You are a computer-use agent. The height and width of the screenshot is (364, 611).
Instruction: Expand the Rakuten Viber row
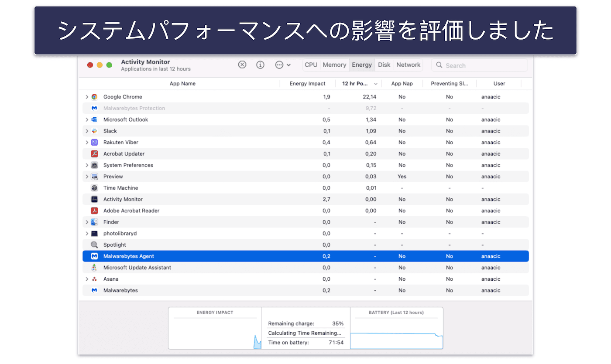(x=87, y=143)
